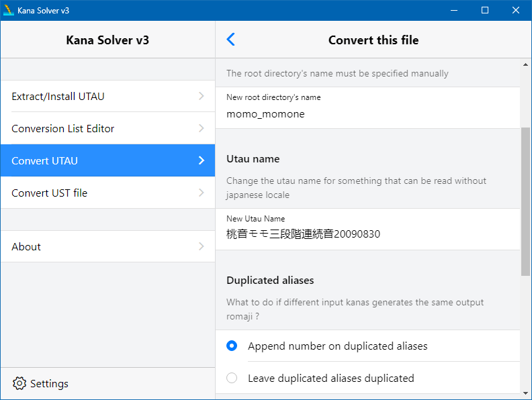
Task: Click chevron next to Conversion List Editor
Action: pyautogui.click(x=202, y=128)
